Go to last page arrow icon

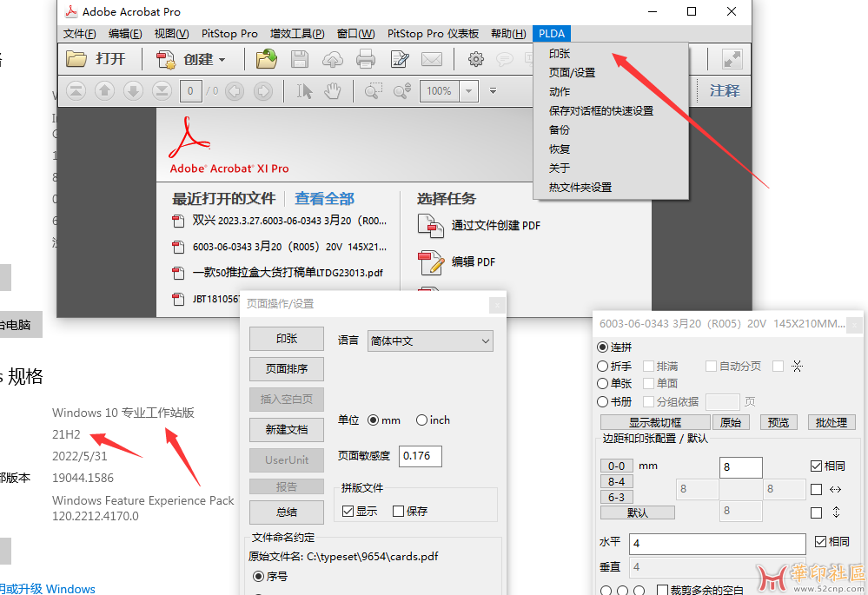point(162,91)
